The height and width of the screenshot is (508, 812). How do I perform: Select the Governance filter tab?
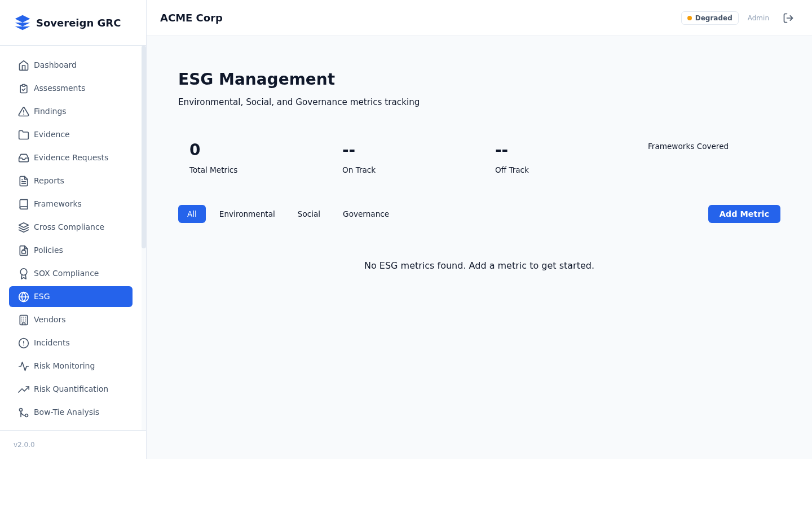coord(366,214)
